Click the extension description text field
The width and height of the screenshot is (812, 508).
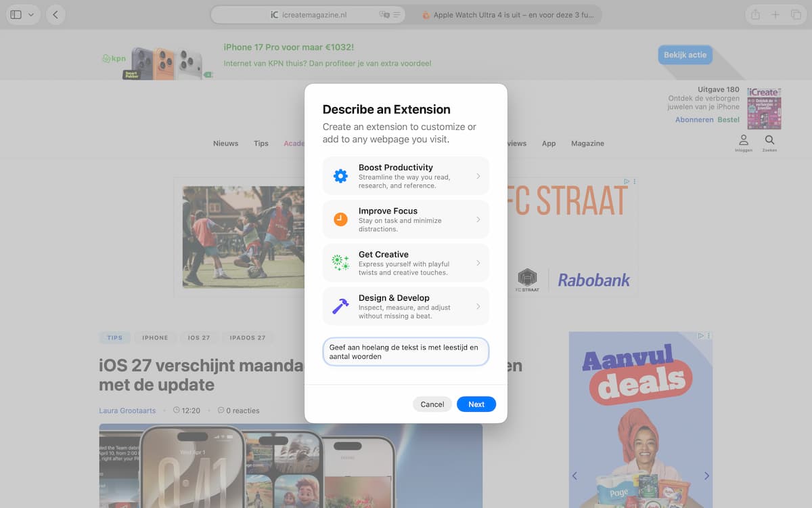(x=406, y=352)
